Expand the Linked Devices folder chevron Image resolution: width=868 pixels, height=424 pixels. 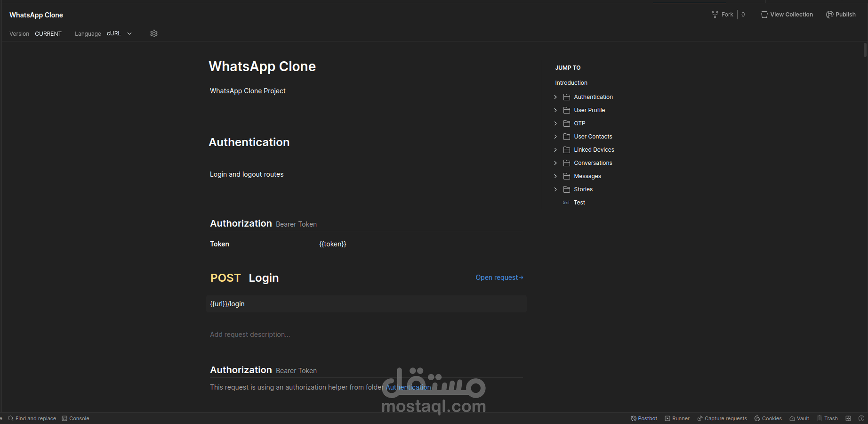coord(555,150)
